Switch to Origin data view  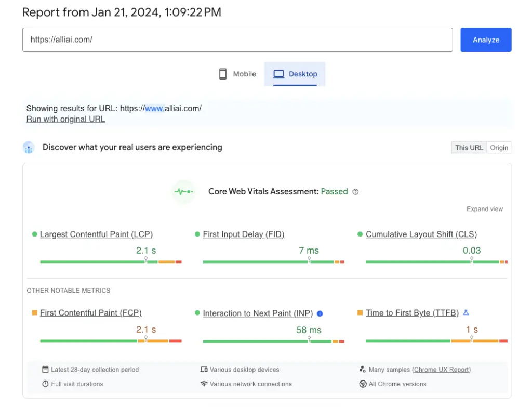tap(499, 148)
